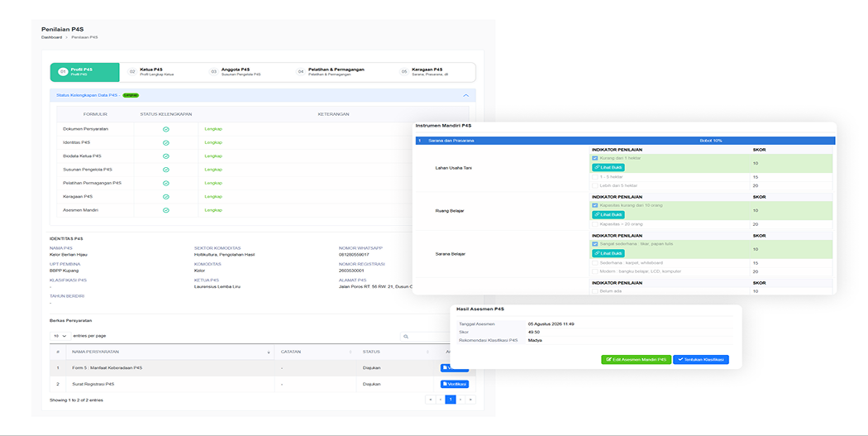Open the Profil P4S step tab
Screen dimensions: 868x436
click(x=84, y=72)
